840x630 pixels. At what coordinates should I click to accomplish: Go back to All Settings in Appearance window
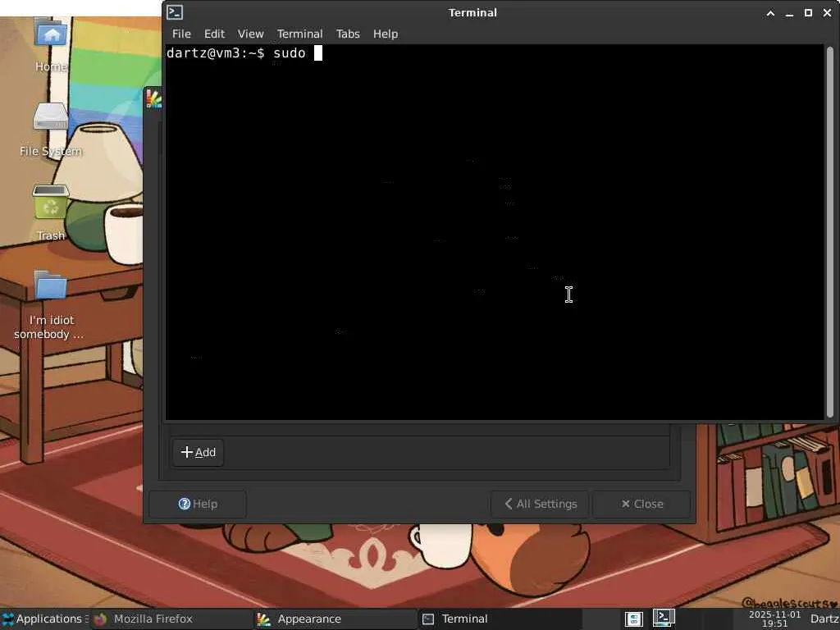point(540,504)
